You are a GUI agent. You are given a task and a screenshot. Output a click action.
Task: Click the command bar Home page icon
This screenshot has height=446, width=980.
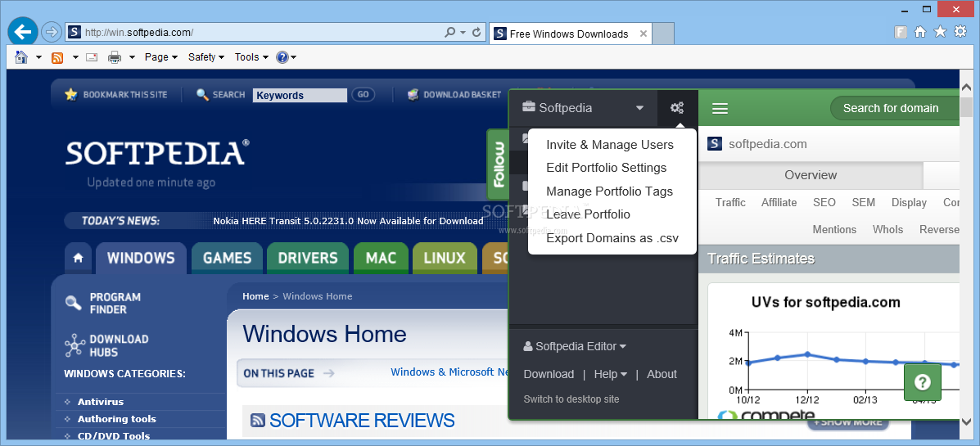22,56
